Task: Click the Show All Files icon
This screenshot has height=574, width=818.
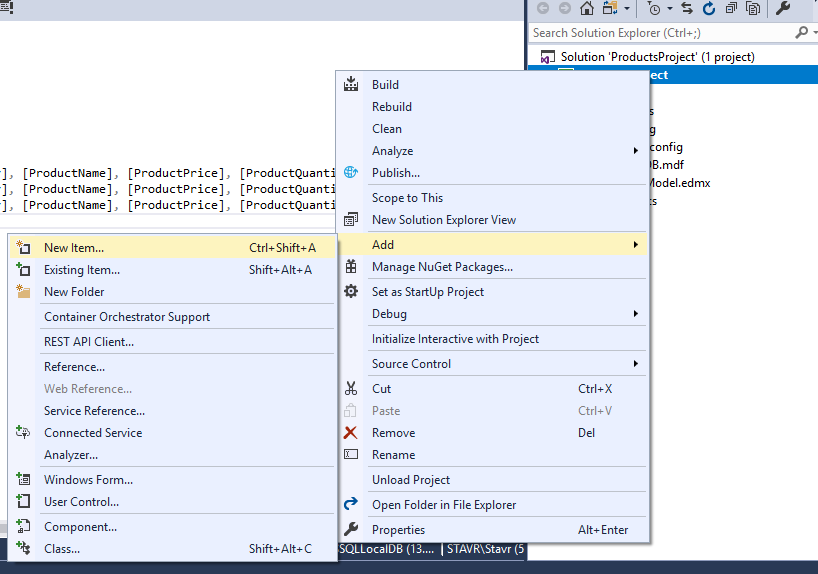Action: (x=753, y=8)
